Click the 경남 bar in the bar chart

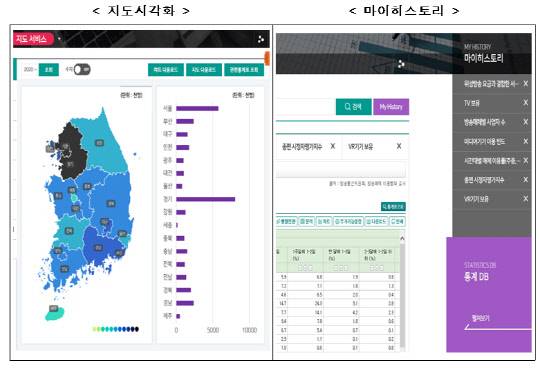185,303
